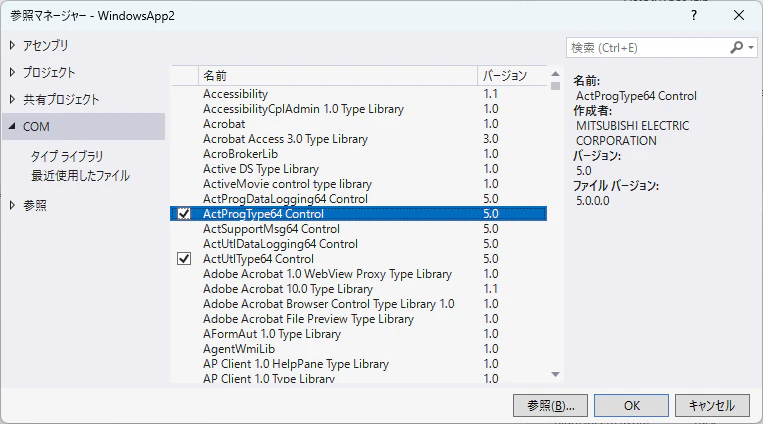The height and width of the screenshot is (424, 763).
Task: Select Acrobat Access 3.0 Type Library
Action: [x=359, y=139]
